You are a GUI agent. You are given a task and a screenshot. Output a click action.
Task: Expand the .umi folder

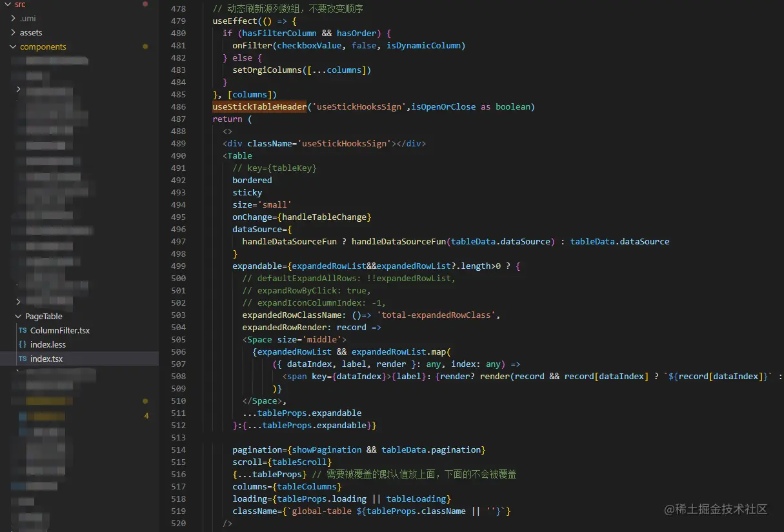click(14, 18)
